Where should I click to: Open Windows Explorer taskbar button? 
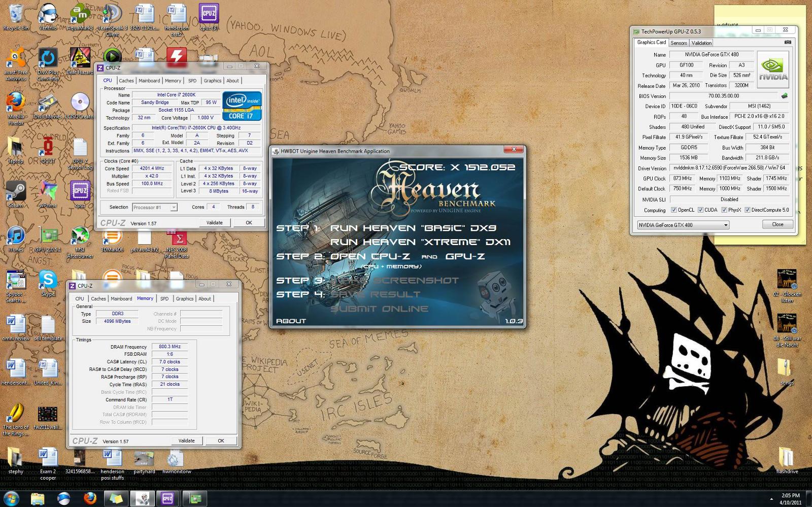coord(38,499)
